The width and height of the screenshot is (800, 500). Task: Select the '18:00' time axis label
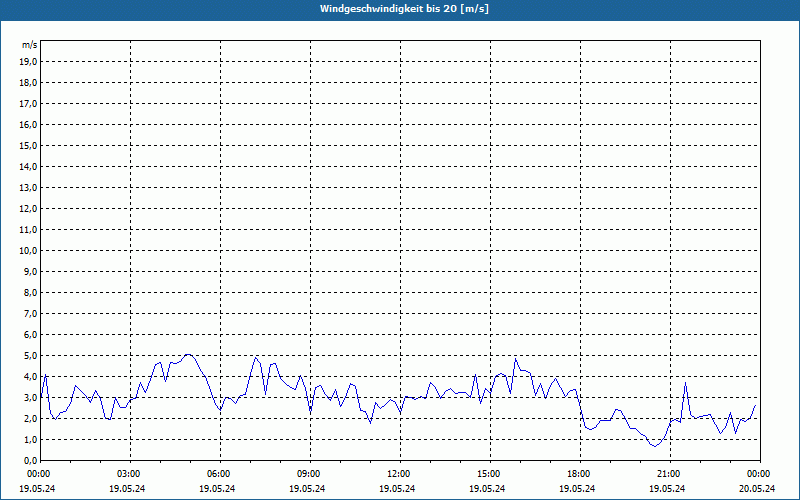(578, 474)
